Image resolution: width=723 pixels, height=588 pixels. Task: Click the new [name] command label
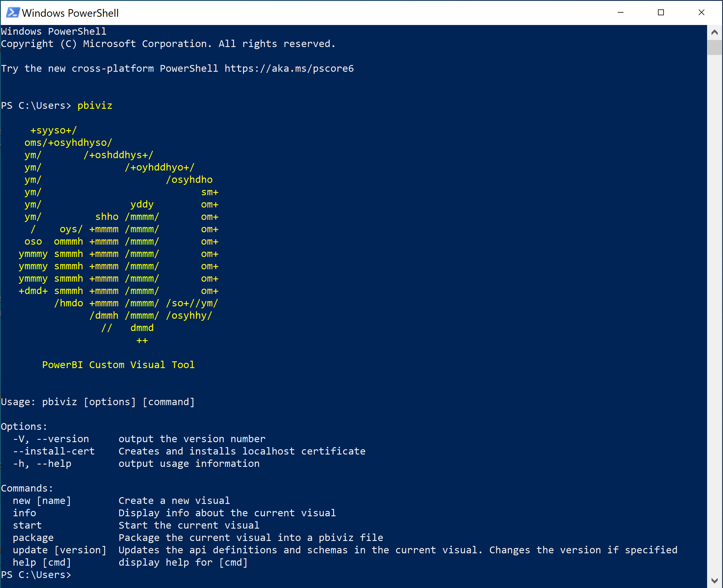pyautogui.click(x=39, y=500)
